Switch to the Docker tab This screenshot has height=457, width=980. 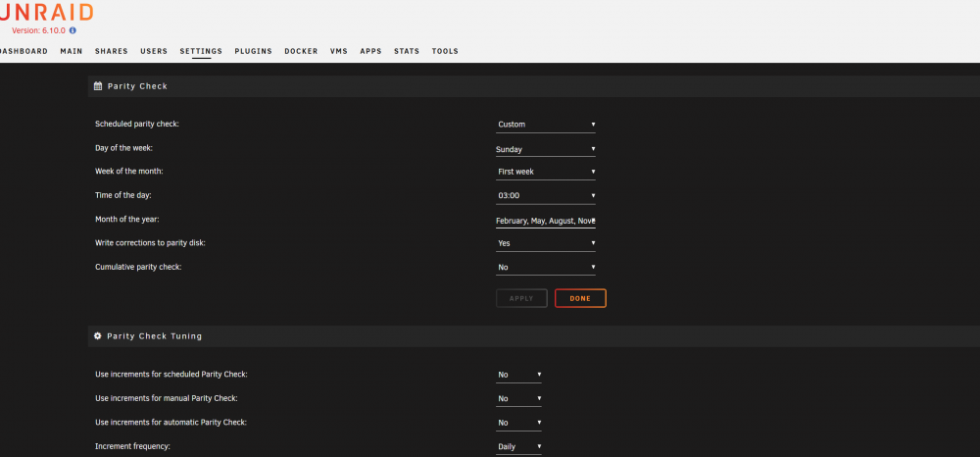click(x=301, y=51)
